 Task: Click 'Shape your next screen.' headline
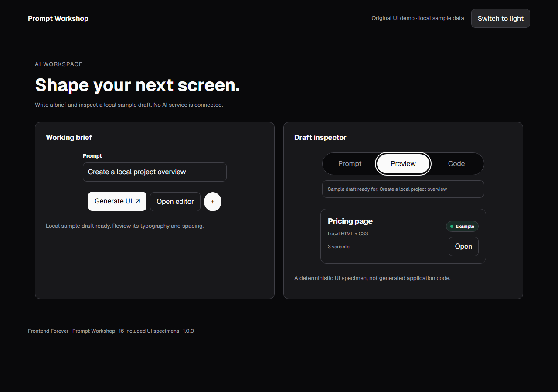[x=138, y=85]
